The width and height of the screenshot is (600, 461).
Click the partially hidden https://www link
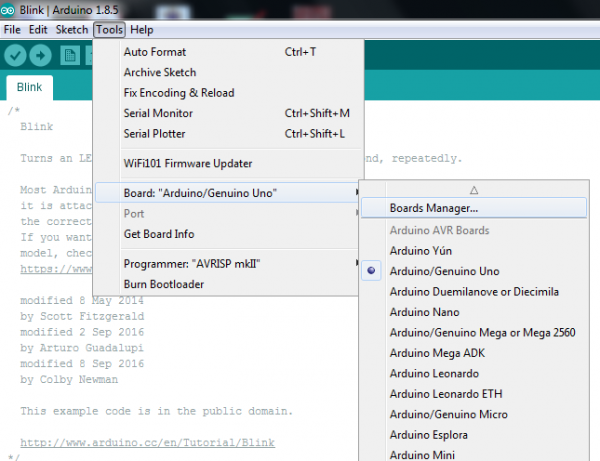tap(56, 269)
